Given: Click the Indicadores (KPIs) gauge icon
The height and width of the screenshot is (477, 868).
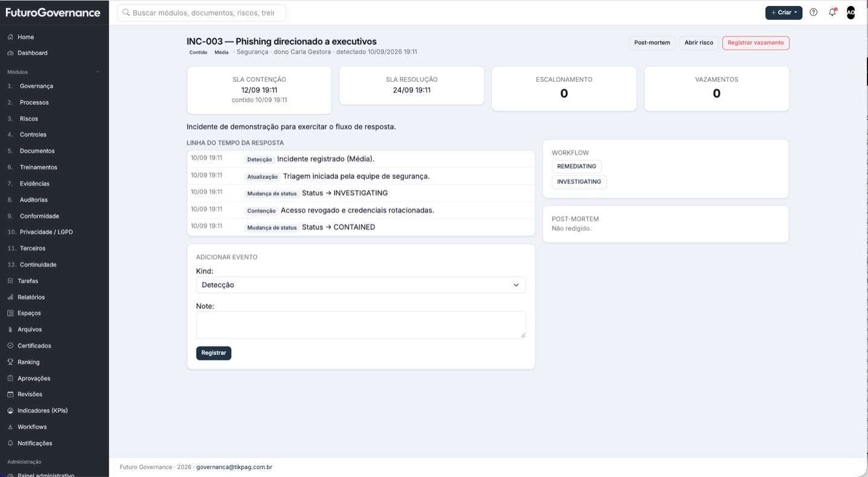Looking at the screenshot, I should coord(10,411).
